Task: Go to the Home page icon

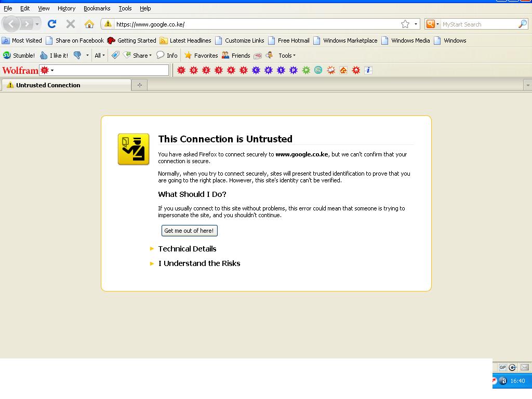Action: (x=89, y=24)
